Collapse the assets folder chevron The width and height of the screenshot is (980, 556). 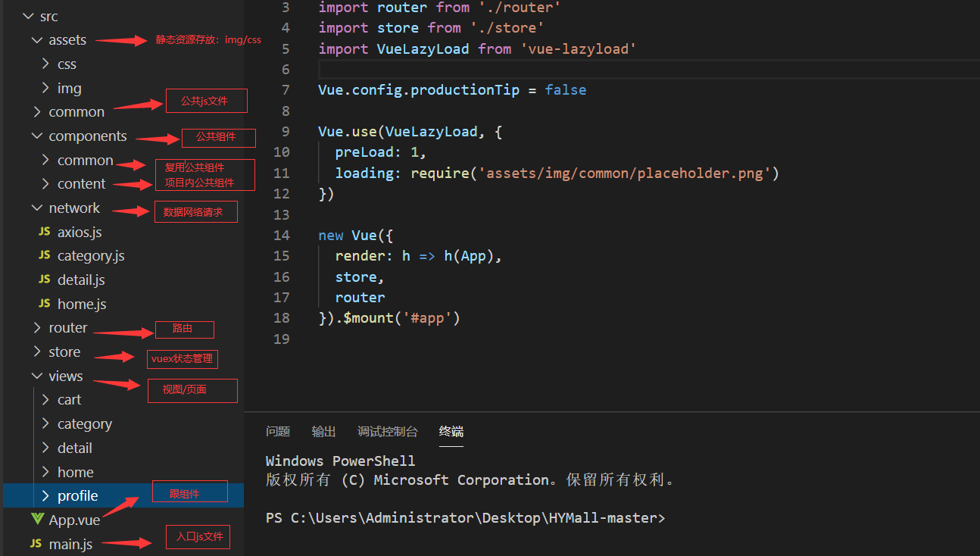pyautogui.click(x=37, y=40)
